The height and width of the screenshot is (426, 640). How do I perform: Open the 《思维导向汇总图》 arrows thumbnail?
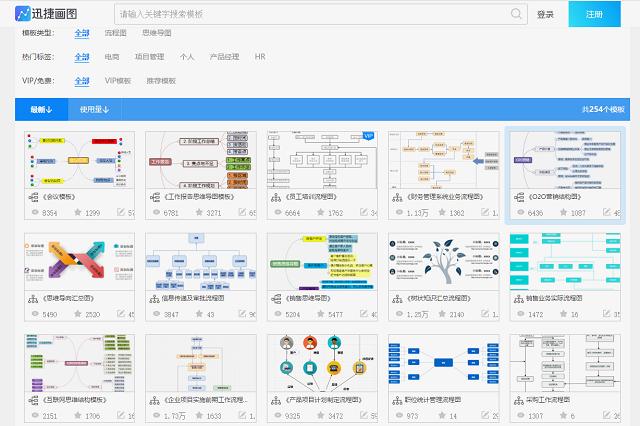click(80, 262)
